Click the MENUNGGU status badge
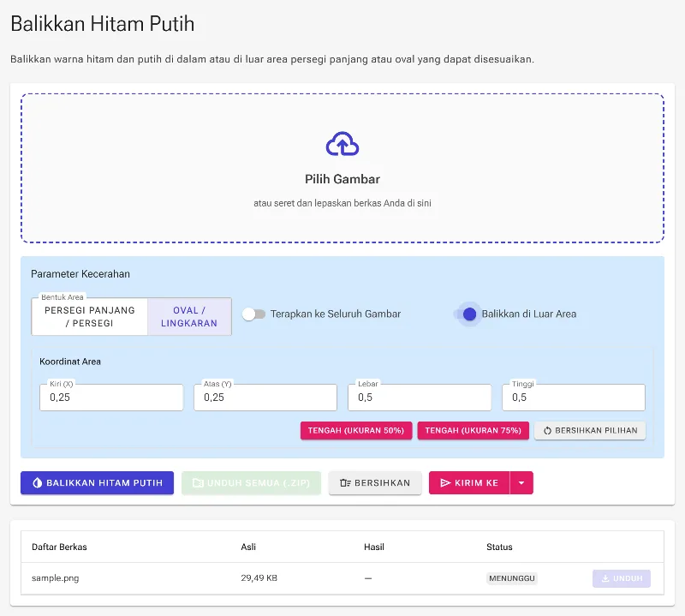The height and width of the screenshot is (616, 685). point(511,578)
